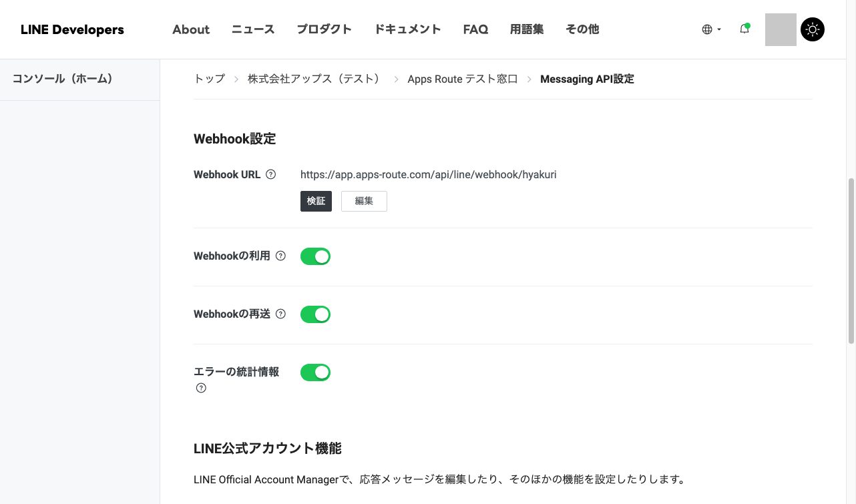Open the 用語集 menu item

(527, 29)
